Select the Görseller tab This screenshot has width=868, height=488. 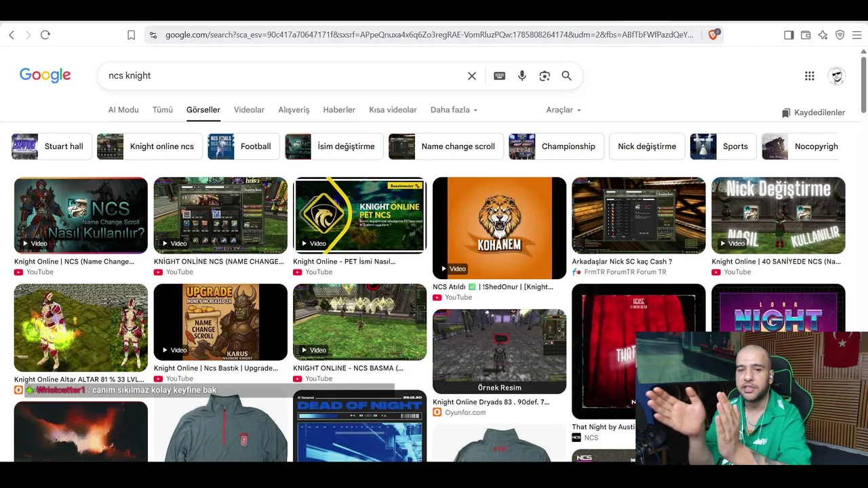203,110
